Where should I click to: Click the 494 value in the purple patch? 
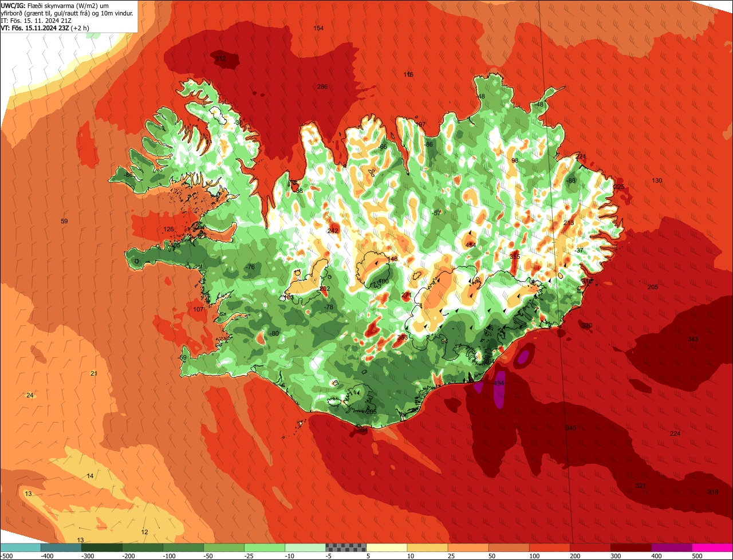click(x=499, y=383)
